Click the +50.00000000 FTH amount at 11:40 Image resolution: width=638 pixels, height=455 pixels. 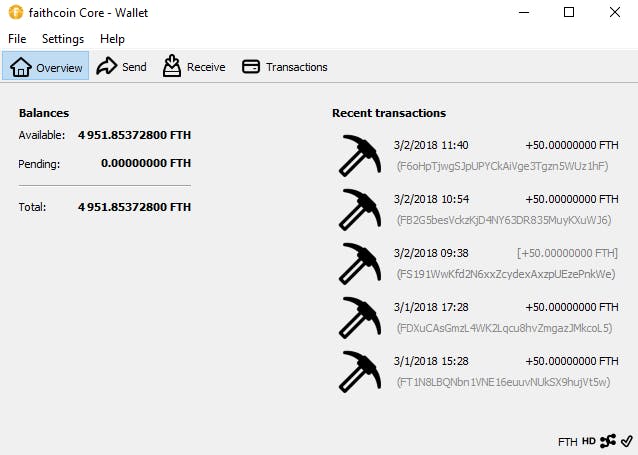(572, 145)
